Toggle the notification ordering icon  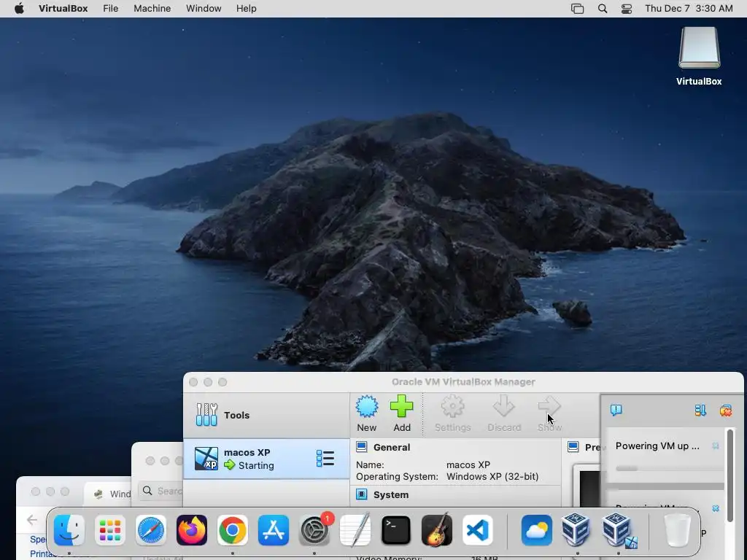700,411
